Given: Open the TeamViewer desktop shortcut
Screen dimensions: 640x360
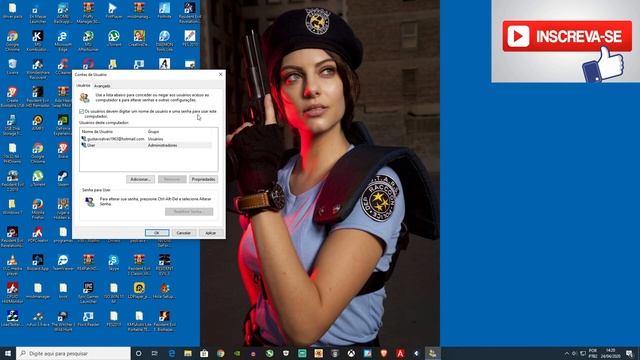Looking at the screenshot, I should (x=63, y=262).
